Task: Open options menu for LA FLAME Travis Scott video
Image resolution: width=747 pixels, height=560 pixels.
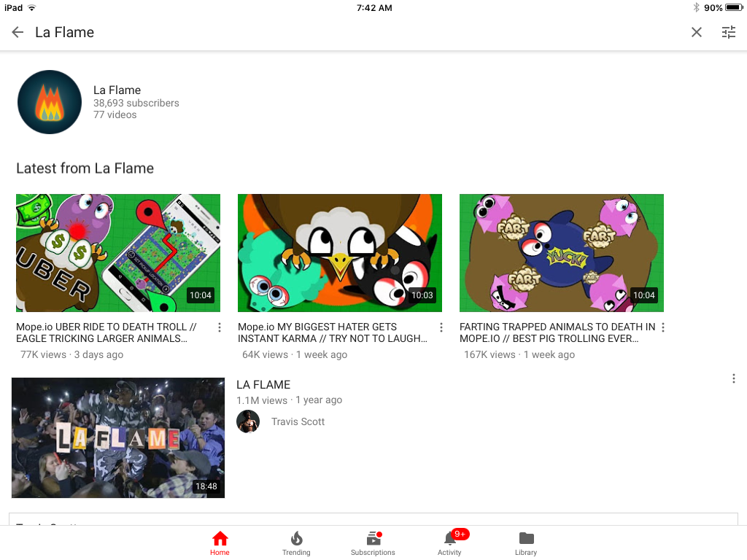Action: pyautogui.click(x=734, y=378)
